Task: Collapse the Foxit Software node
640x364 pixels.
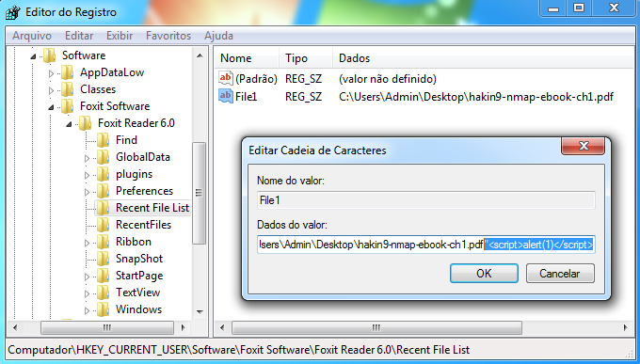Action: click(51, 107)
